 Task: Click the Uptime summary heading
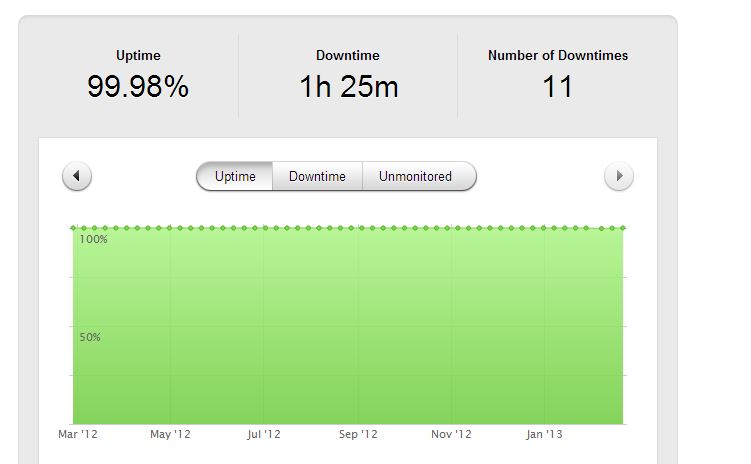(x=138, y=56)
